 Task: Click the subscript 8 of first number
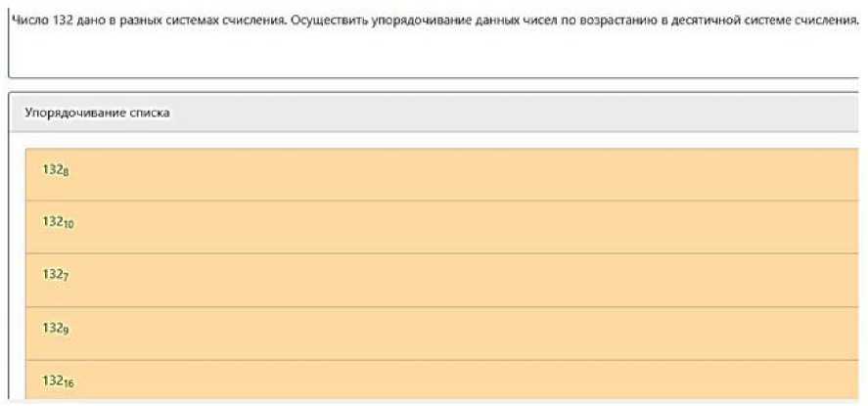point(67,173)
